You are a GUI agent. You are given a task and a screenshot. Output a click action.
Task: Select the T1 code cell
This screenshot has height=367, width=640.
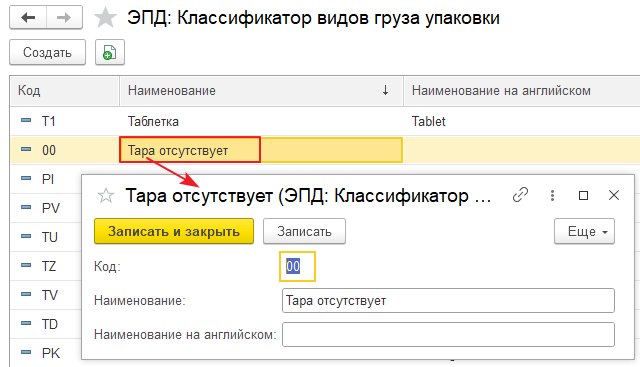coord(49,121)
